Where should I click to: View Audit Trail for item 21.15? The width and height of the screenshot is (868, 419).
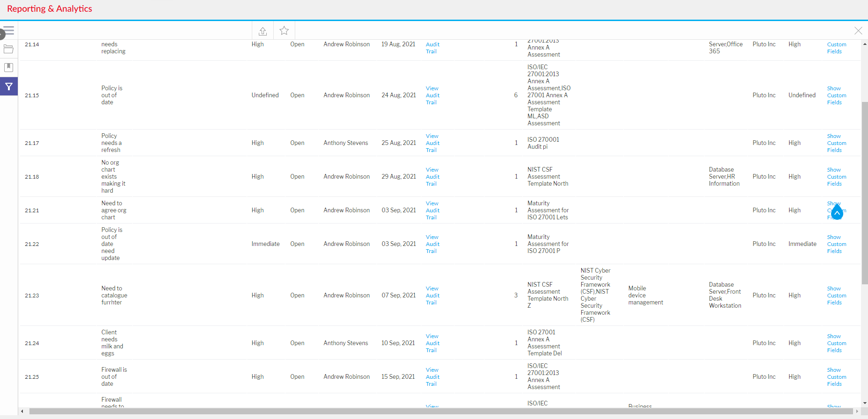click(433, 95)
